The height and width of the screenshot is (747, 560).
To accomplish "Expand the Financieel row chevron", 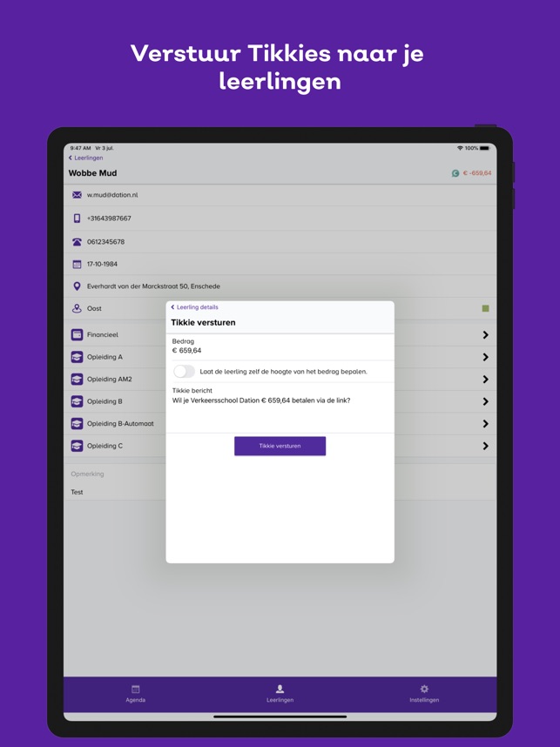I will 485,335.
